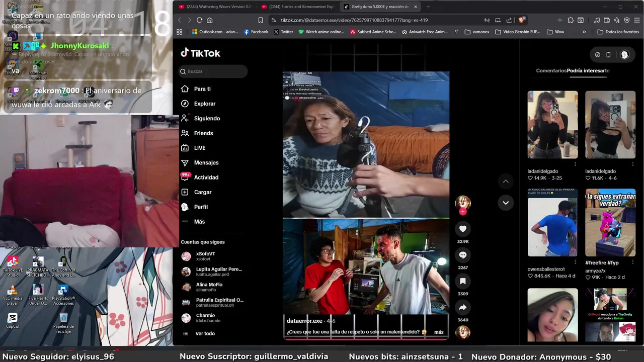This screenshot has height=362, width=644.
Task: Open Lupita Aguilar Pere followed account
Action: (x=213, y=272)
